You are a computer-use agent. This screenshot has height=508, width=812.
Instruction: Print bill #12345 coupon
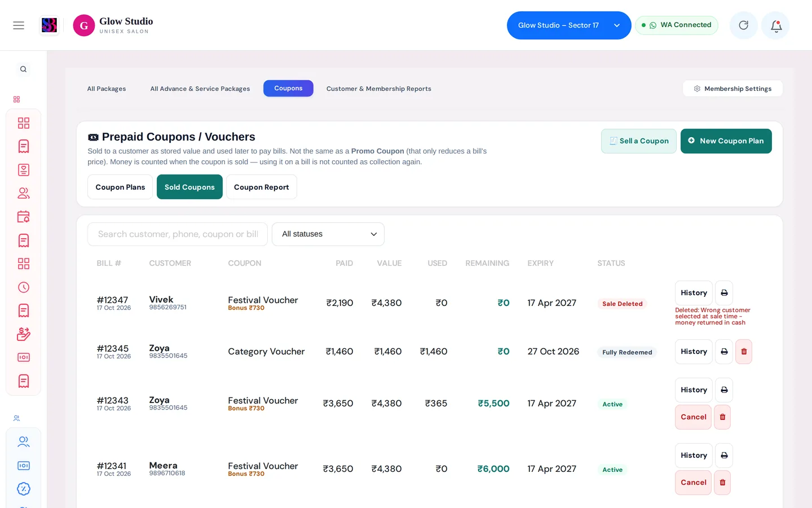tap(724, 352)
